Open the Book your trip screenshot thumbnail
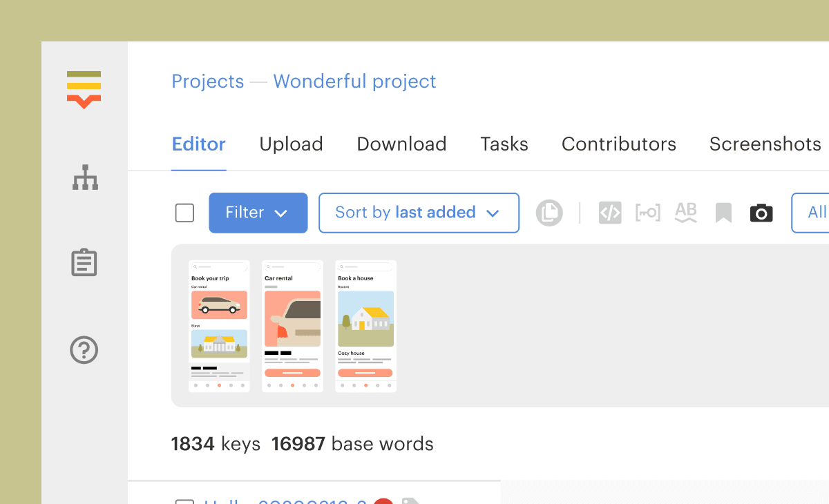 click(219, 326)
